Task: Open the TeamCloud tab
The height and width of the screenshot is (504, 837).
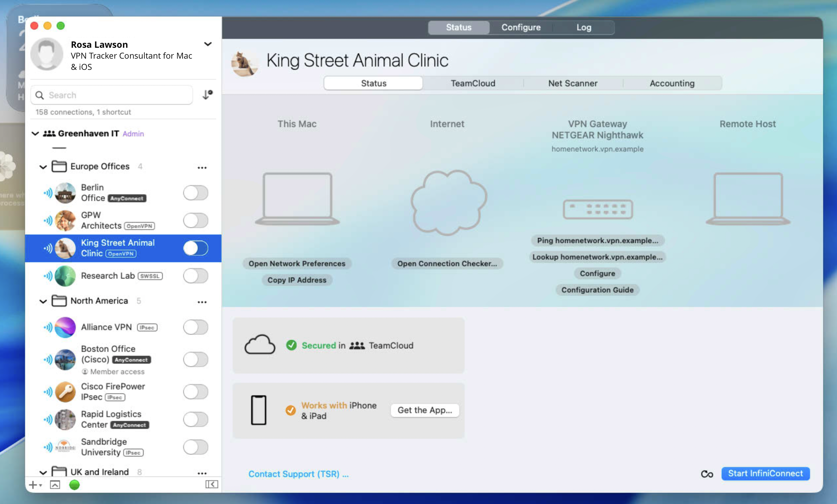Action: click(x=473, y=83)
